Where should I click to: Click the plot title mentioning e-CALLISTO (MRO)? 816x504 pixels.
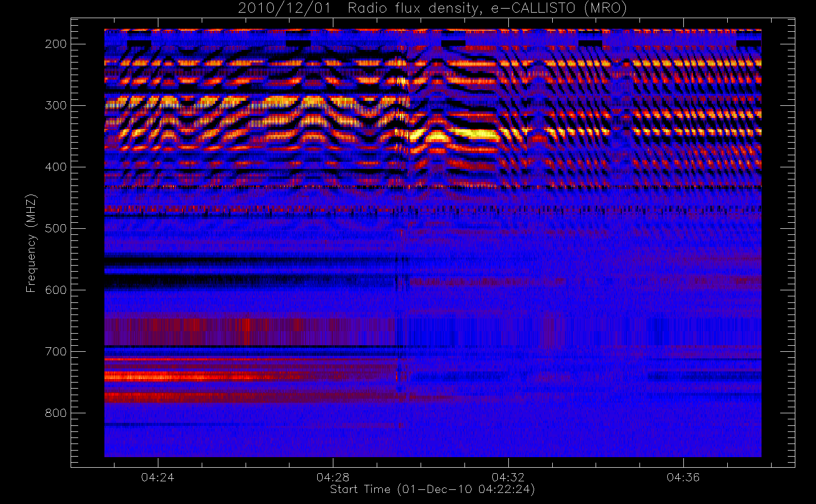click(x=432, y=8)
